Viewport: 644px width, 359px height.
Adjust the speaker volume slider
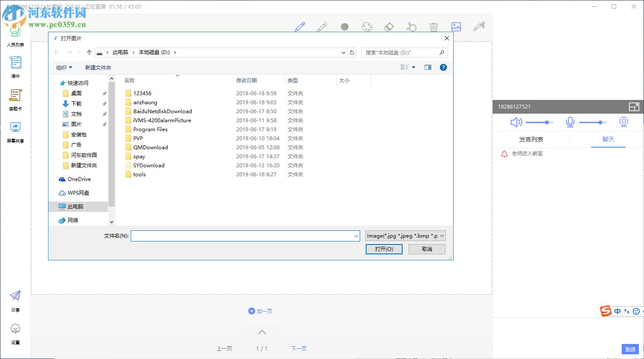[539, 123]
